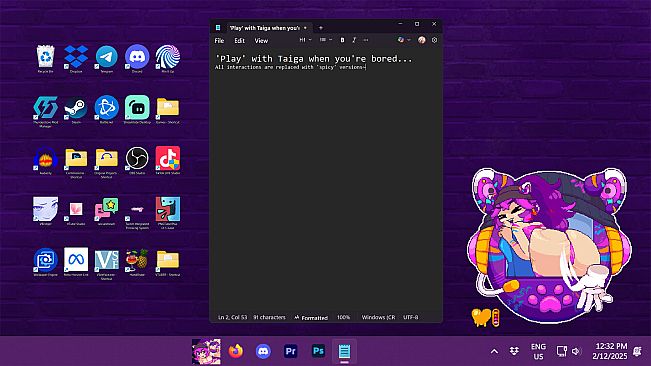Screen dimensions: 651x366
Task: Launch Firefox from the taskbar
Action: pos(235,351)
